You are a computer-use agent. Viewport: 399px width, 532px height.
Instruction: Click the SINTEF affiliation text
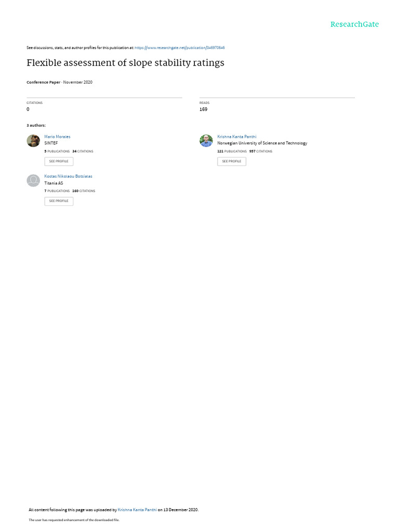pyautogui.click(x=51, y=143)
